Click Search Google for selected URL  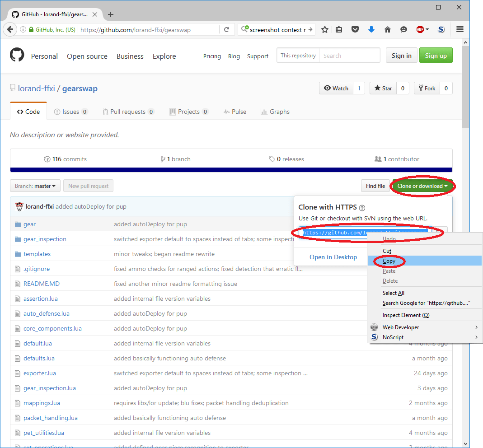pos(426,303)
